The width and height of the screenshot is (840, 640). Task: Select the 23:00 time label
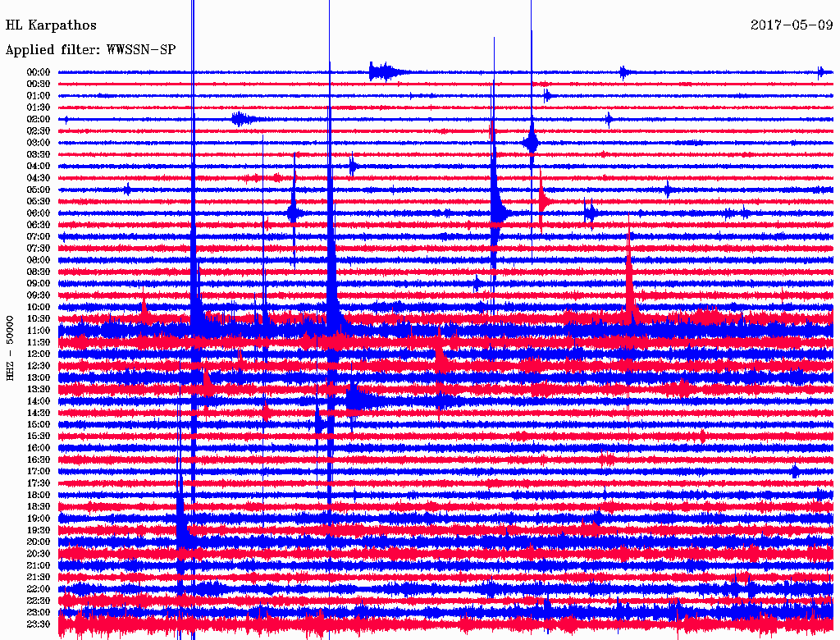39,613
